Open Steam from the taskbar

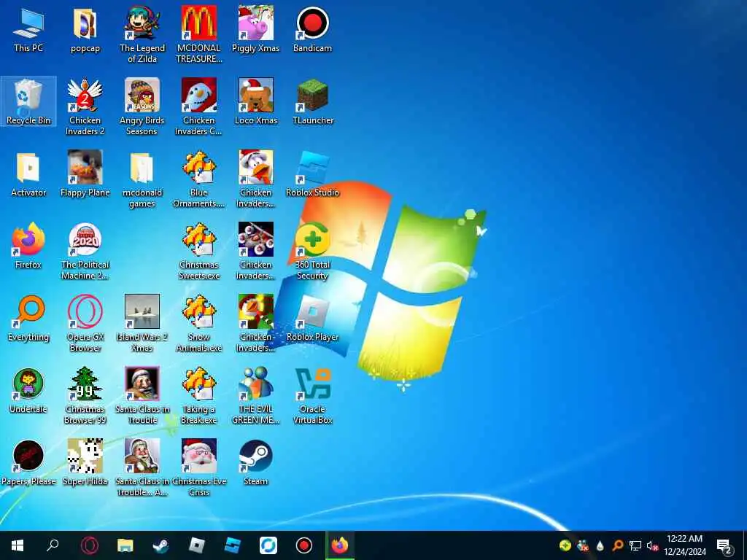tap(160, 545)
